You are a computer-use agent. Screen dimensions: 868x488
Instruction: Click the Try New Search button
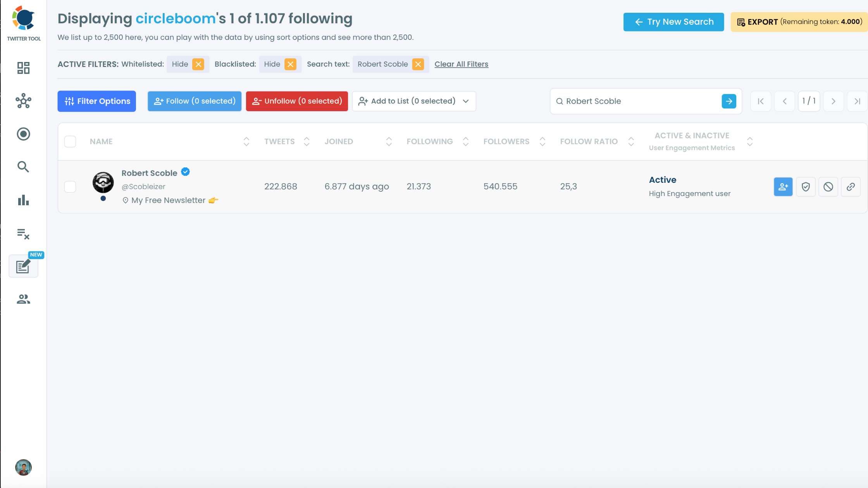tap(673, 22)
